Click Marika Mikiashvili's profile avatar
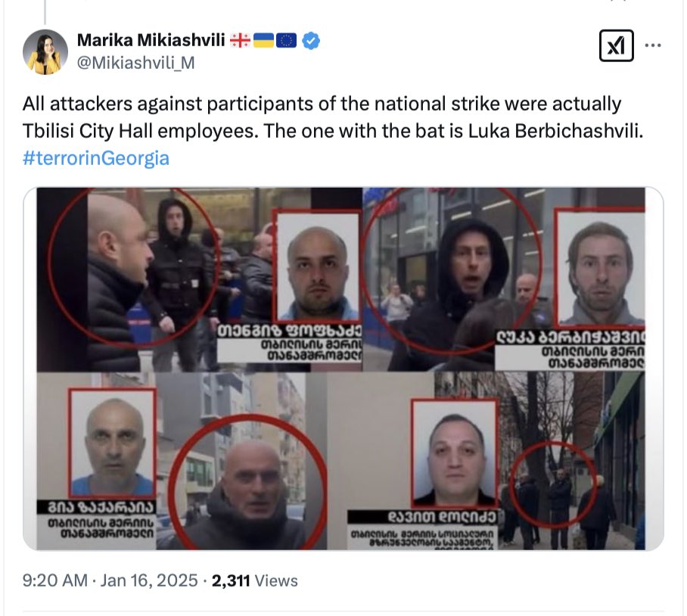This screenshot has width=687, height=616. point(45,51)
